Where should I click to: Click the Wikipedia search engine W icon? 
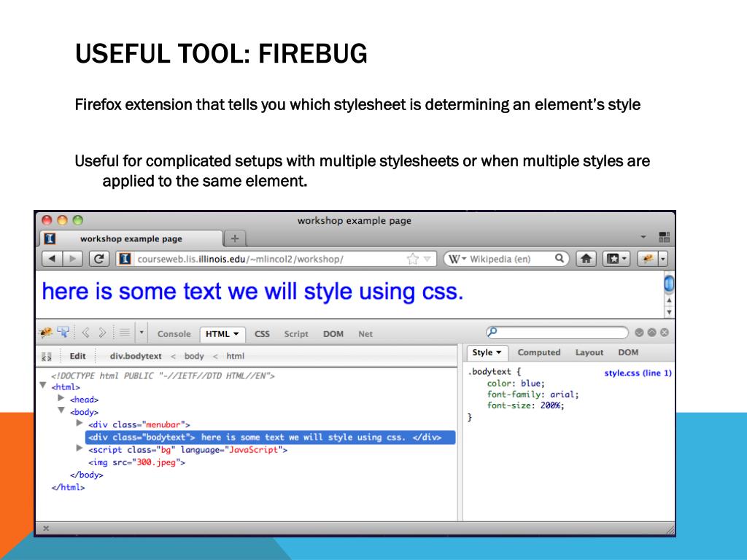(454, 259)
